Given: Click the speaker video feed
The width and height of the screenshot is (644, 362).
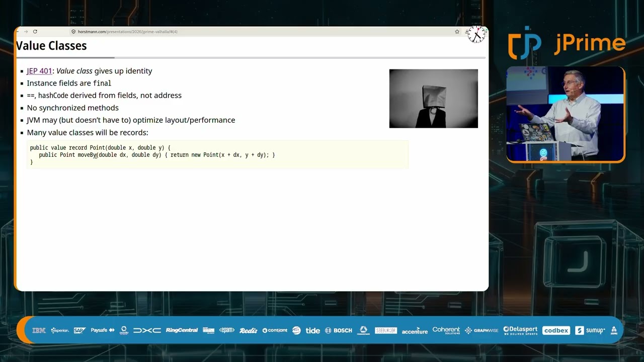Looking at the screenshot, I should (566, 114).
